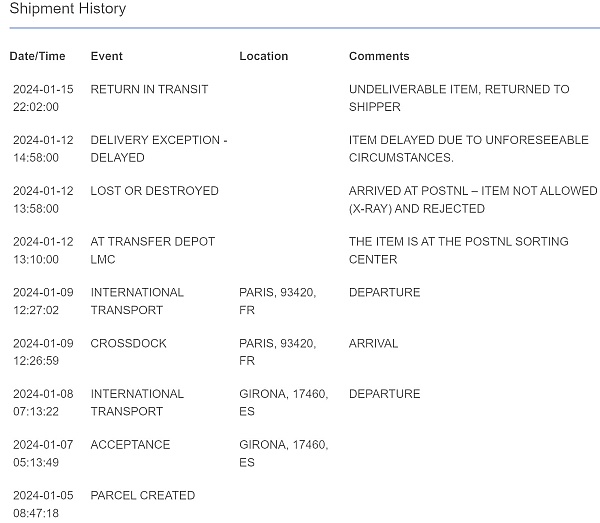Click the ACCEPTANCE event entry

[130, 445]
